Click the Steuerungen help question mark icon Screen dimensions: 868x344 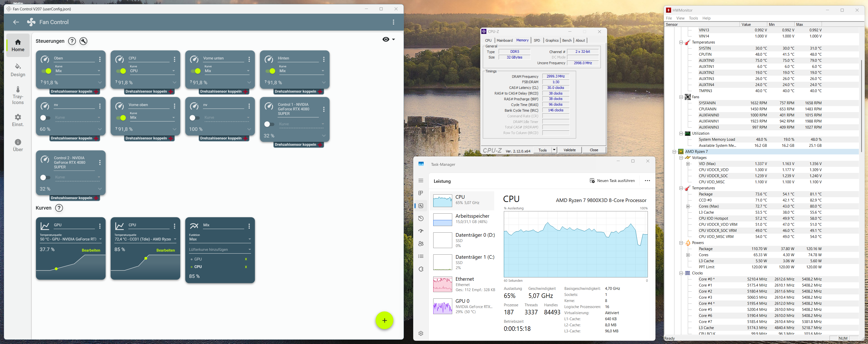click(72, 41)
